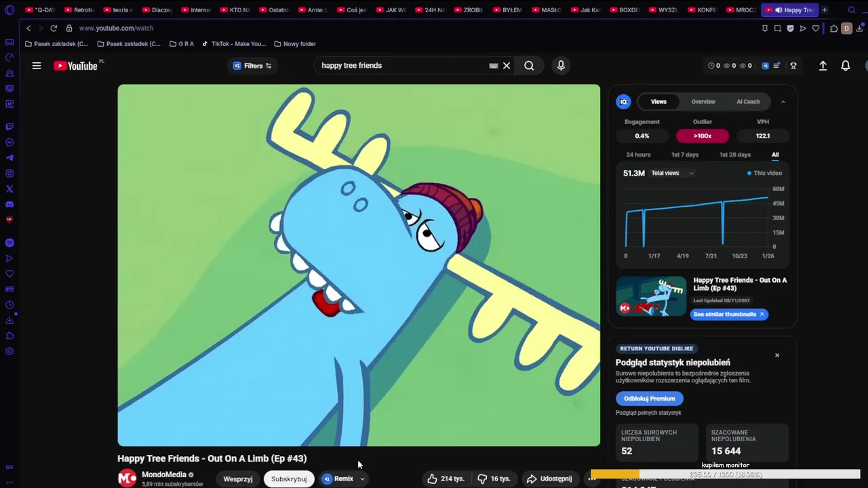868x488 pixels.
Task: Open the YouTube hamburger guide menu
Action: (x=37, y=66)
